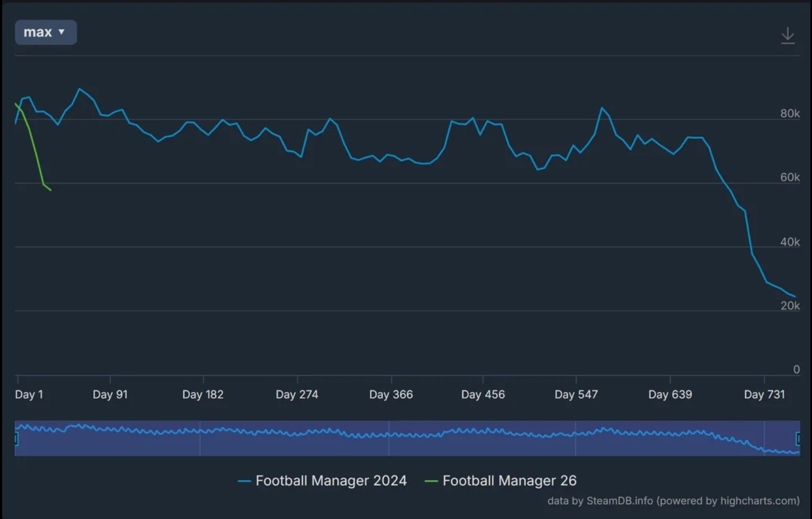Click the 80k y-axis label
Screen dimensions: 812x519
(x=789, y=113)
